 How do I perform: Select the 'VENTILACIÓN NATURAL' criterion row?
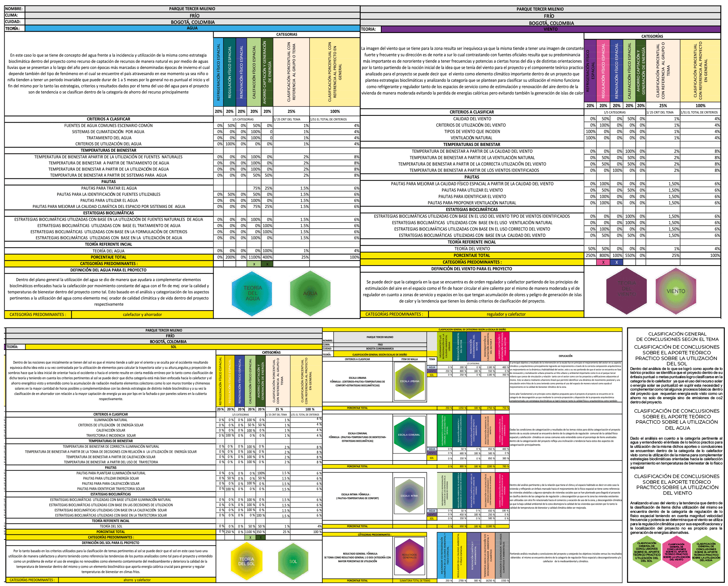(x=472, y=138)
